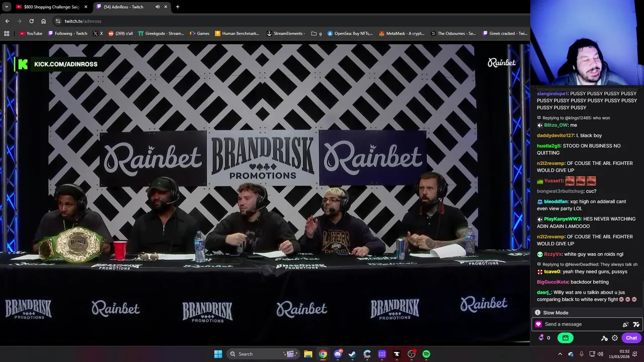Click the RzzyVx chat username
The width and height of the screenshot is (644, 362).
point(553,254)
